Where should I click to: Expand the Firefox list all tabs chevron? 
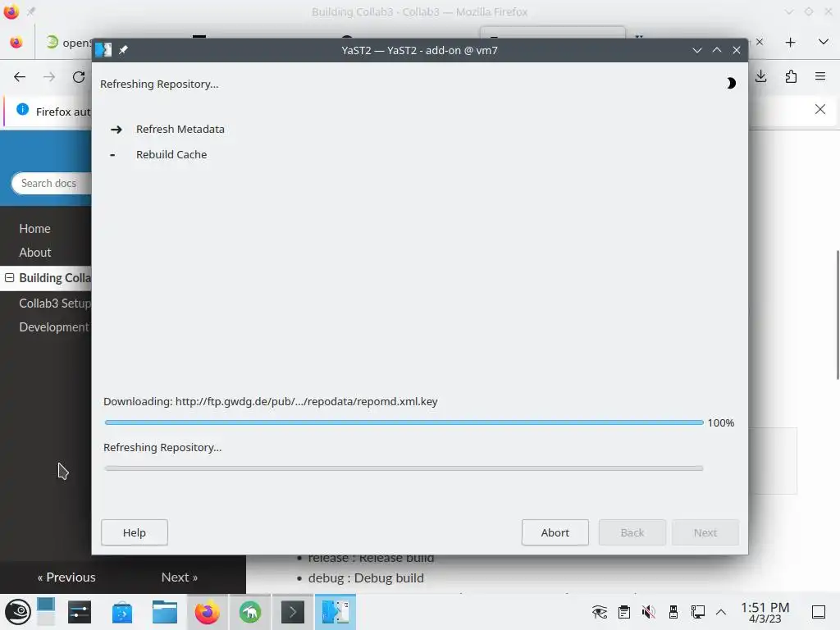click(x=824, y=43)
